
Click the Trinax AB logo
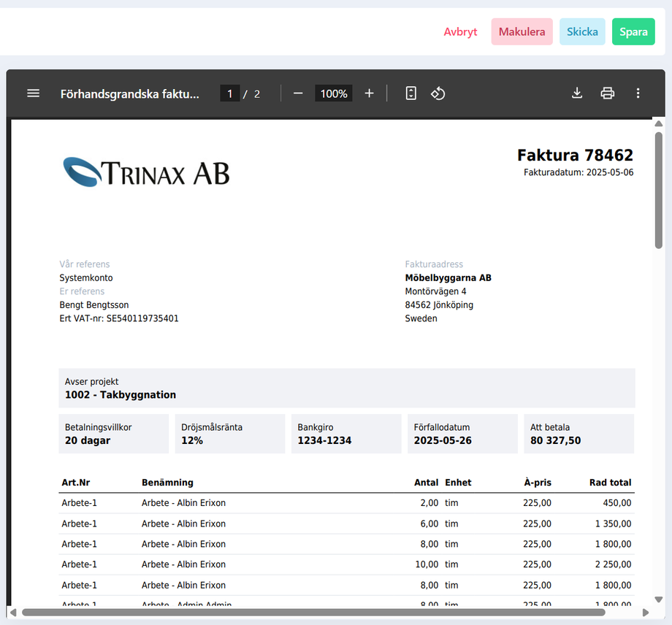(x=146, y=172)
